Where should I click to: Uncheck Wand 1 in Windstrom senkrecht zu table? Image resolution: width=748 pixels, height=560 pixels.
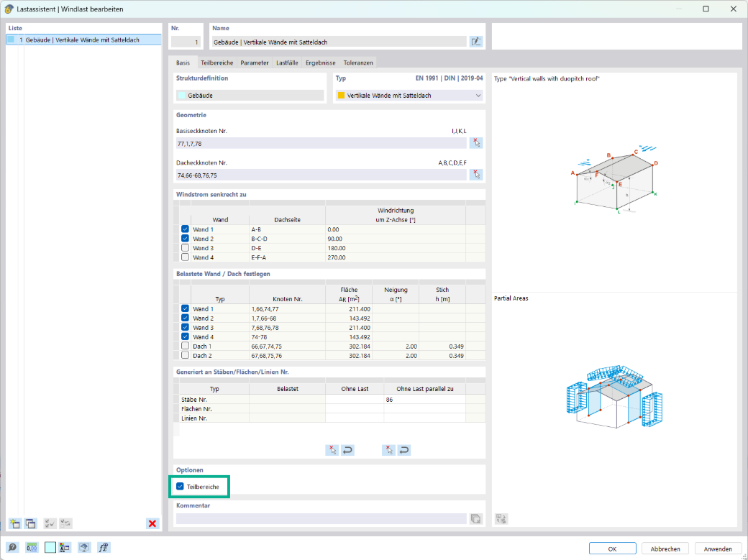point(185,229)
